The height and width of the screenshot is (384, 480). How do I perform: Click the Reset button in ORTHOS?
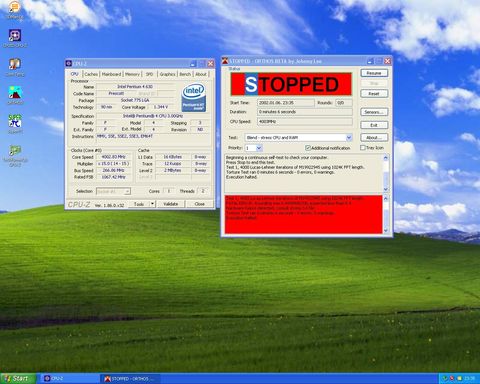374,94
